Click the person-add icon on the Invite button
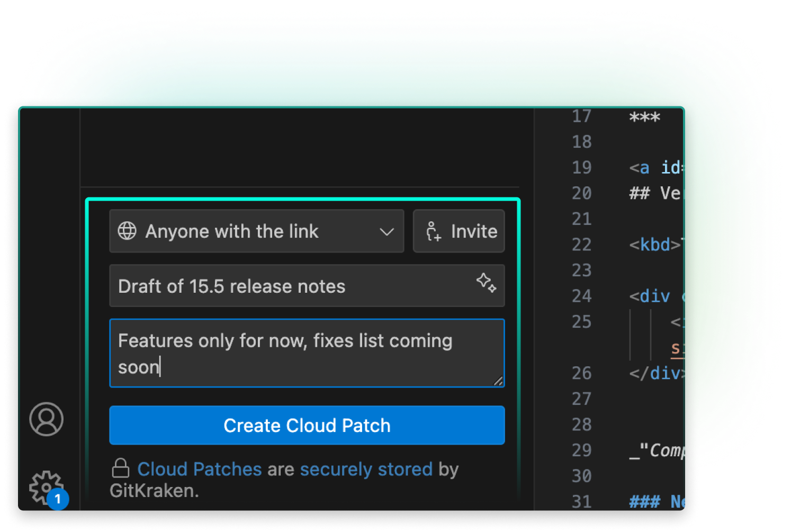The image size is (791, 532). 433,231
